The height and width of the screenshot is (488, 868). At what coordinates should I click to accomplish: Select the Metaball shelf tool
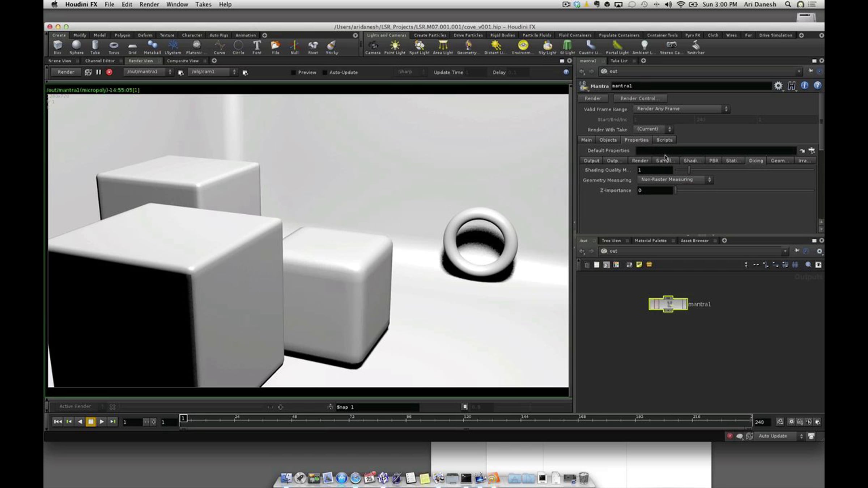(152, 47)
